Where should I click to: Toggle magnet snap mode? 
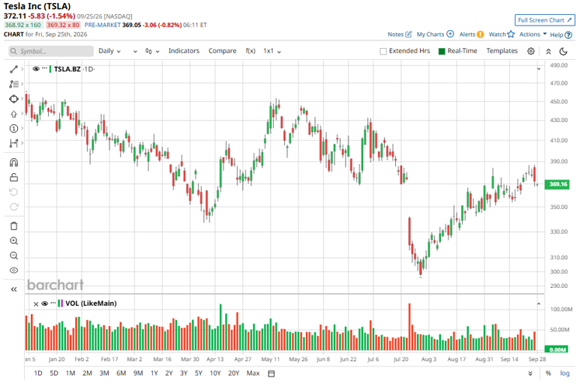click(13, 162)
